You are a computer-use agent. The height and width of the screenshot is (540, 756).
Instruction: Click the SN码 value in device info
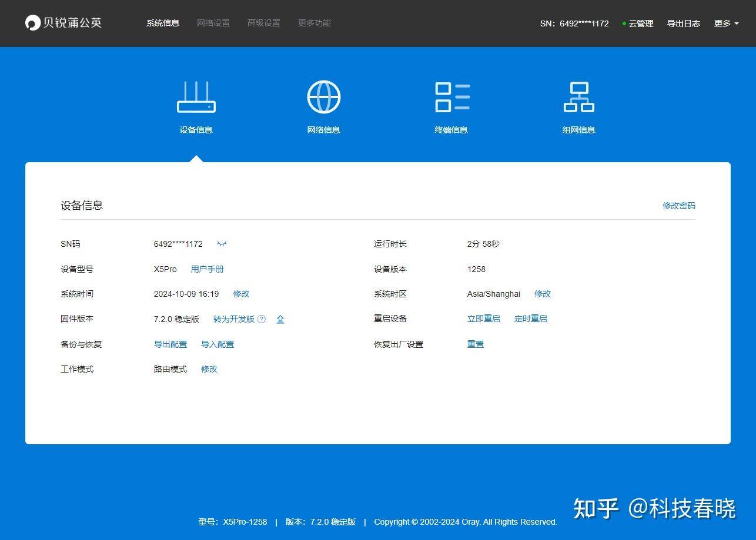pyautogui.click(x=178, y=244)
